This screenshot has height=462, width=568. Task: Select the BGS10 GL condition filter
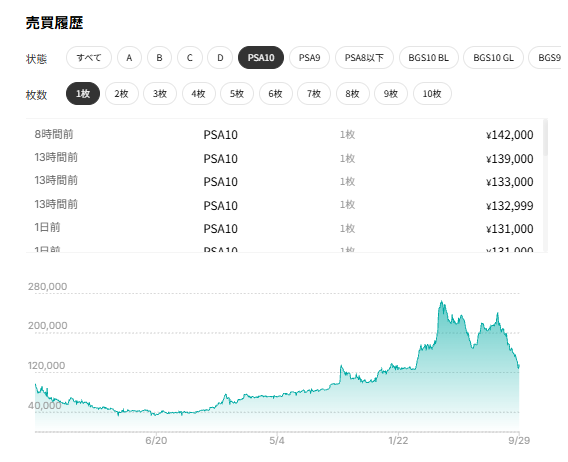(x=493, y=58)
